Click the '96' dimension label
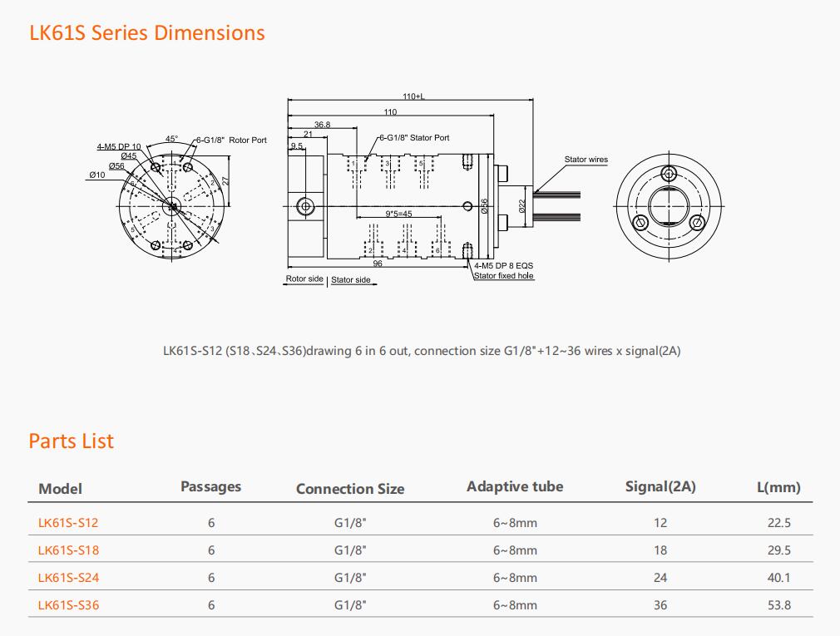840x636 pixels. 378,264
